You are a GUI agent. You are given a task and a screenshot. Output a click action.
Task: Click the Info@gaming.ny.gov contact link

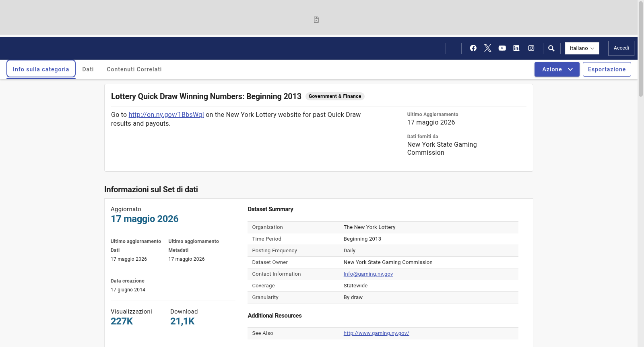click(x=368, y=274)
